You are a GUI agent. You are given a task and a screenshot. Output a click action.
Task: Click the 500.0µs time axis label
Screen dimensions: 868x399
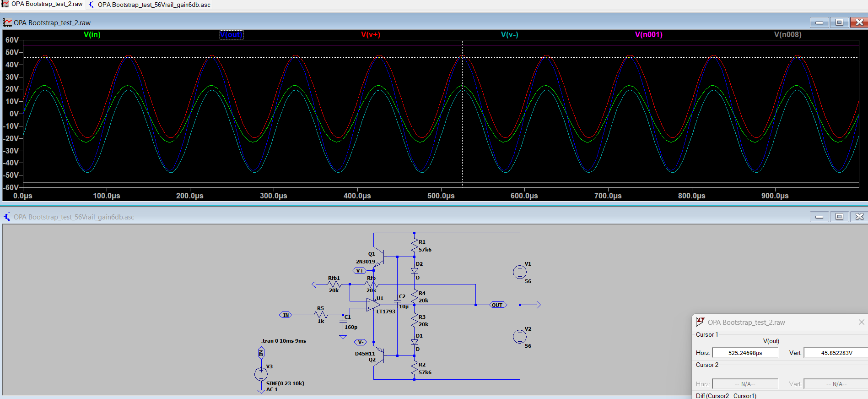tap(441, 196)
